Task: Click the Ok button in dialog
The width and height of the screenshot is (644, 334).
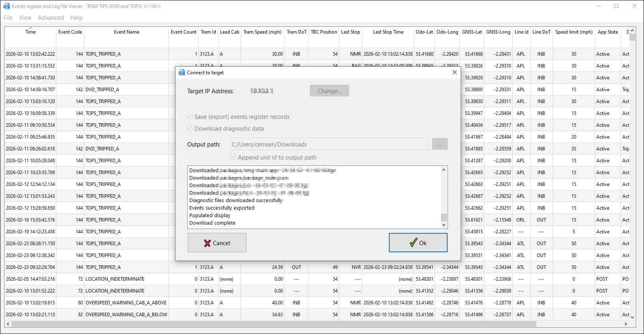Action: coord(418,243)
